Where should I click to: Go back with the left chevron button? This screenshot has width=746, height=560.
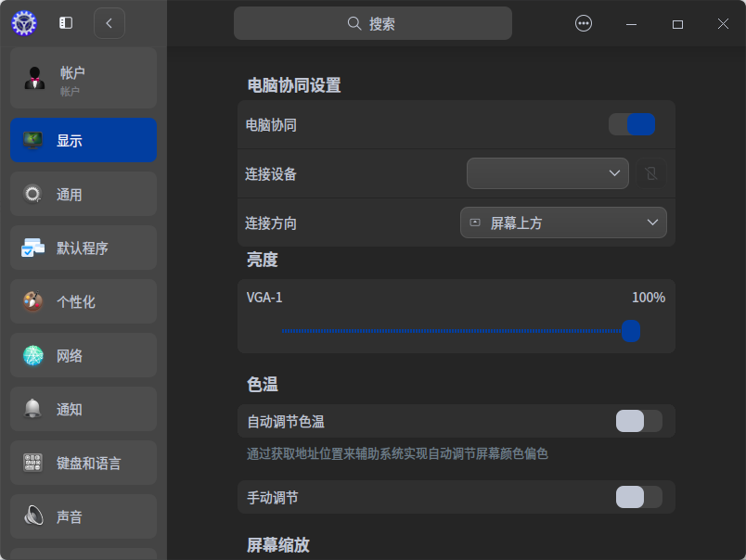[x=109, y=23]
